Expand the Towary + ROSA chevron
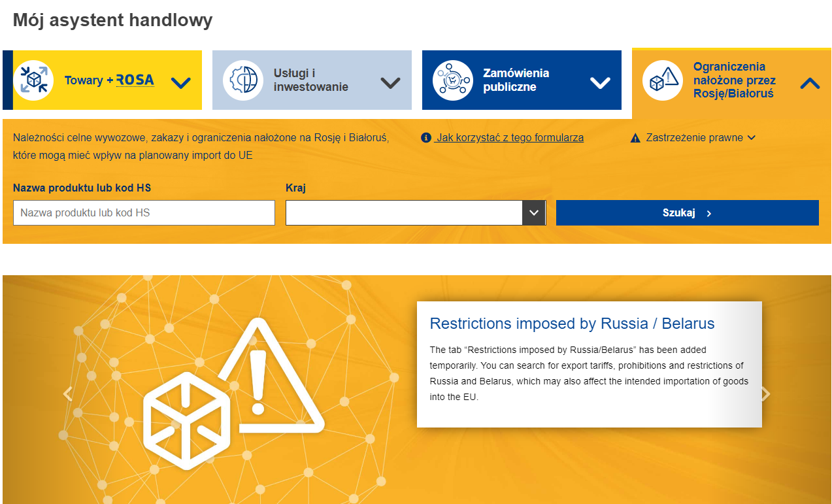This screenshot has height=504, width=832. pyautogui.click(x=180, y=83)
